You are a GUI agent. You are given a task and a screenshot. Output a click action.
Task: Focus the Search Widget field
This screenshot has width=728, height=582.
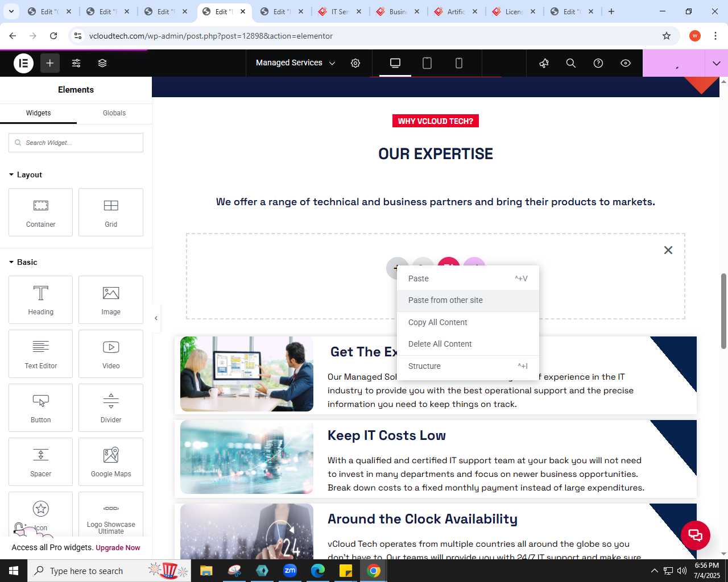(76, 143)
